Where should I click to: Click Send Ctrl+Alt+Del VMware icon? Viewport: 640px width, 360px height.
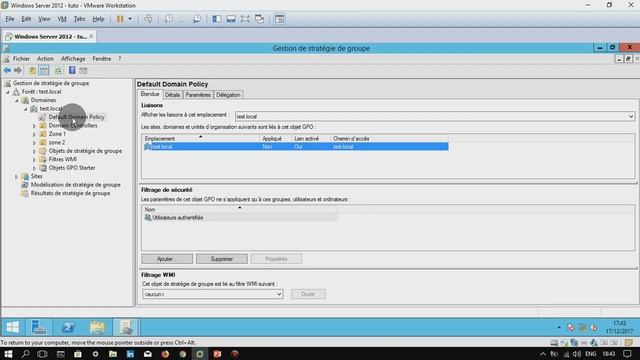[x=148, y=19]
